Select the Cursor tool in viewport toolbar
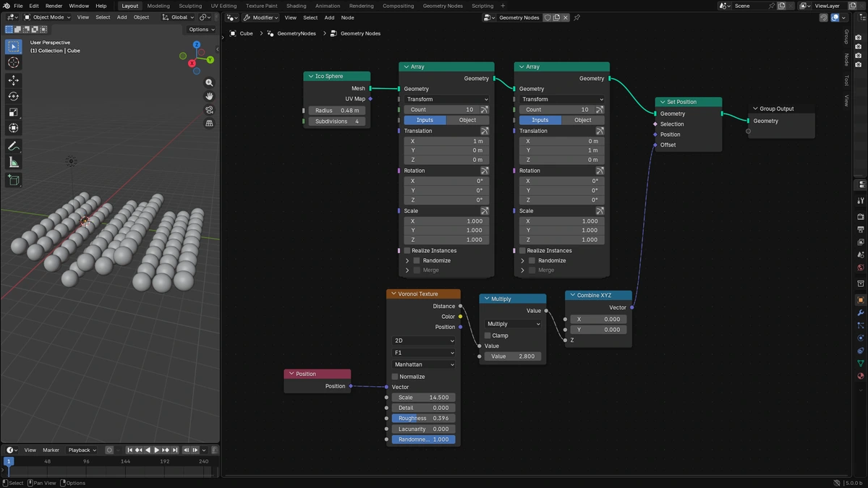This screenshot has width=868, height=488. click(x=13, y=63)
